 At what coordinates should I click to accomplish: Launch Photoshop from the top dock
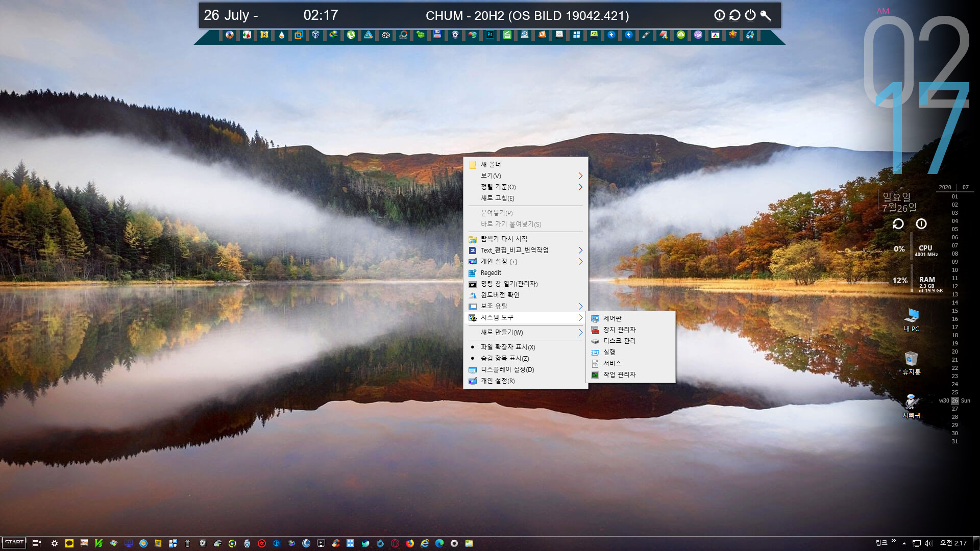[x=489, y=35]
